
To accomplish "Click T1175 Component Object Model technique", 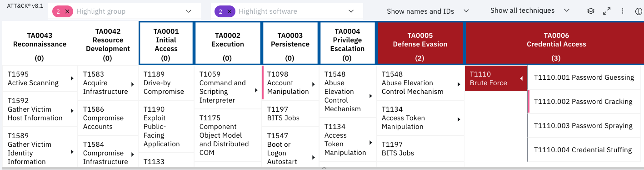I will tap(228, 135).
